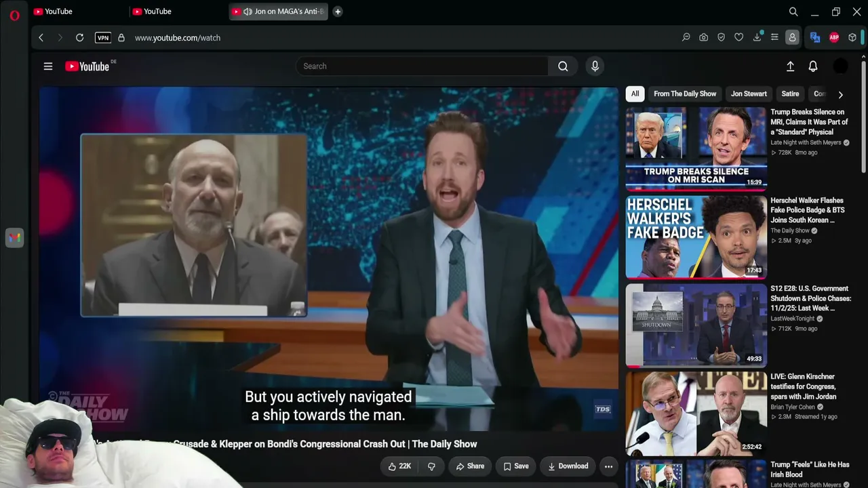Select the Jon on MAGA's Anti tab
Image resolution: width=868 pixels, height=488 pixels.
click(279, 12)
